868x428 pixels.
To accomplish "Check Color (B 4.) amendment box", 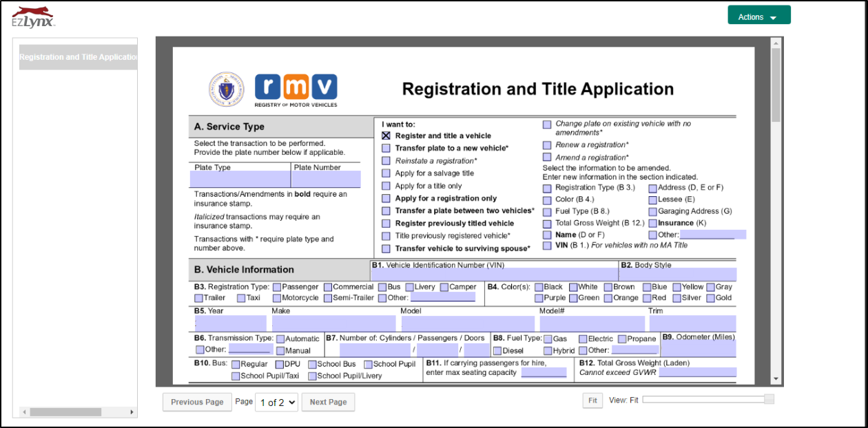I will pyautogui.click(x=547, y=200).
